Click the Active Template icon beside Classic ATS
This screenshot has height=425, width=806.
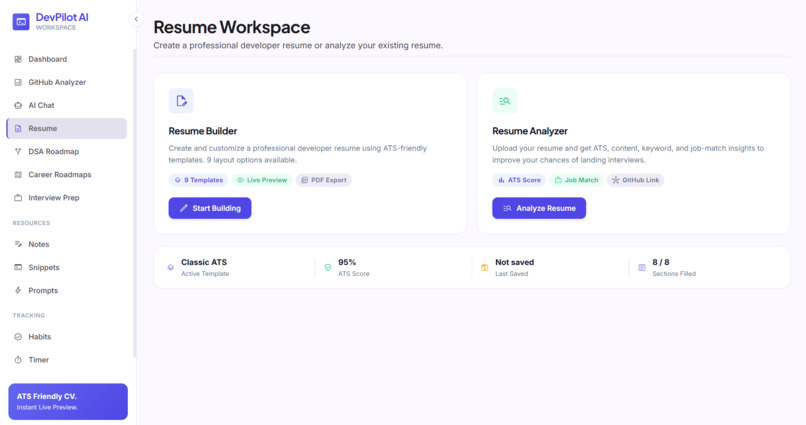pyautogui.click(x=171, y=267)
